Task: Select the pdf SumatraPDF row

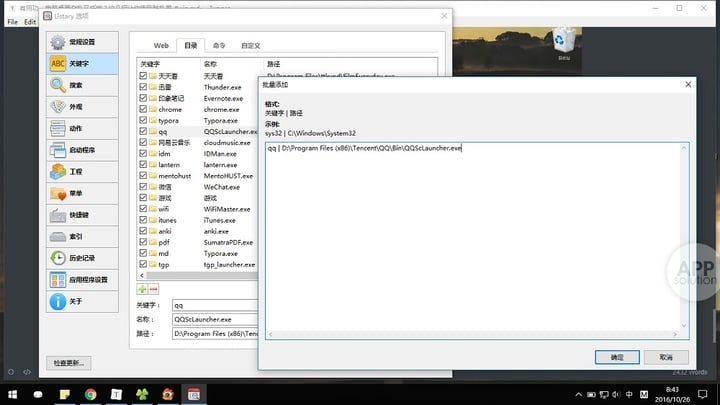Action: 197,242
